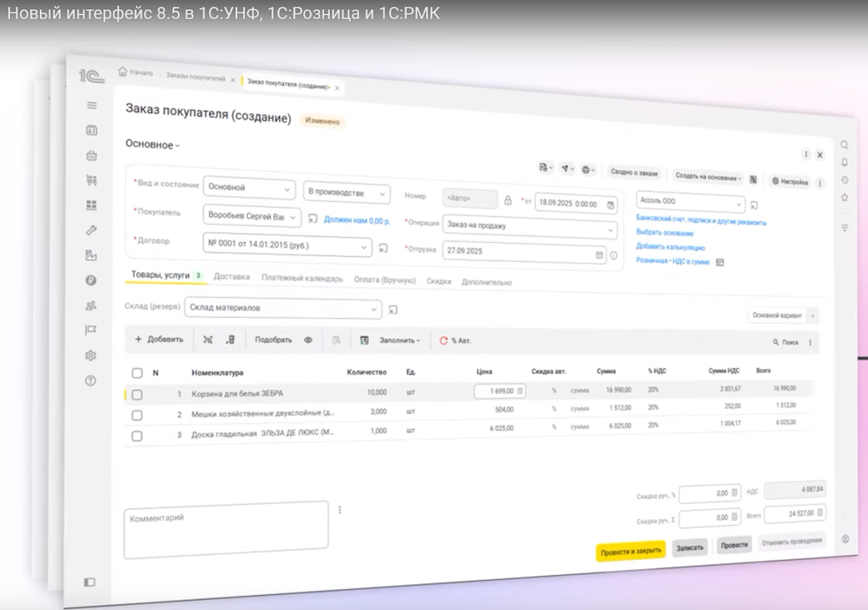Switch to the Доставка tab
Viewport: 868px width, 610px height.
(x=231, y=277)
